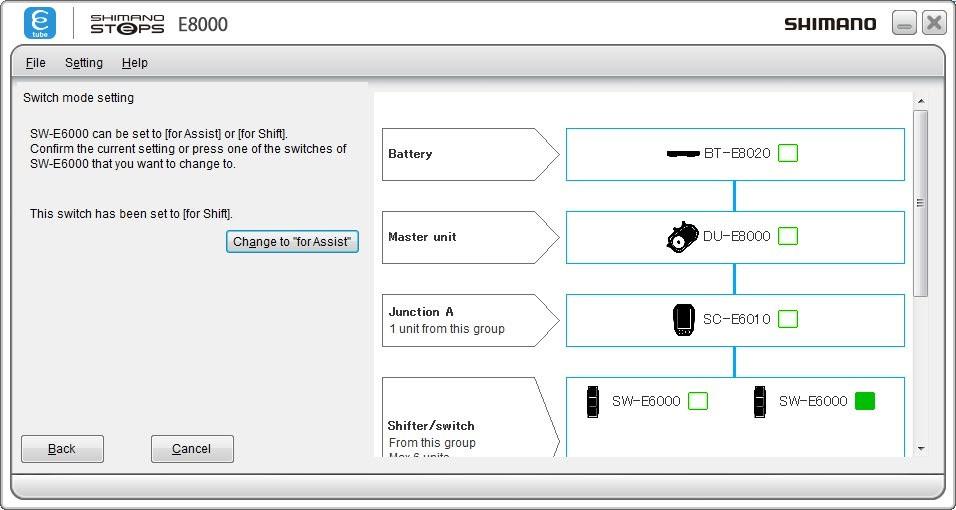Viewport: 956px width, 510px height.
Task: Click the DU-E8000 text label
Action: tap(737, 236)
